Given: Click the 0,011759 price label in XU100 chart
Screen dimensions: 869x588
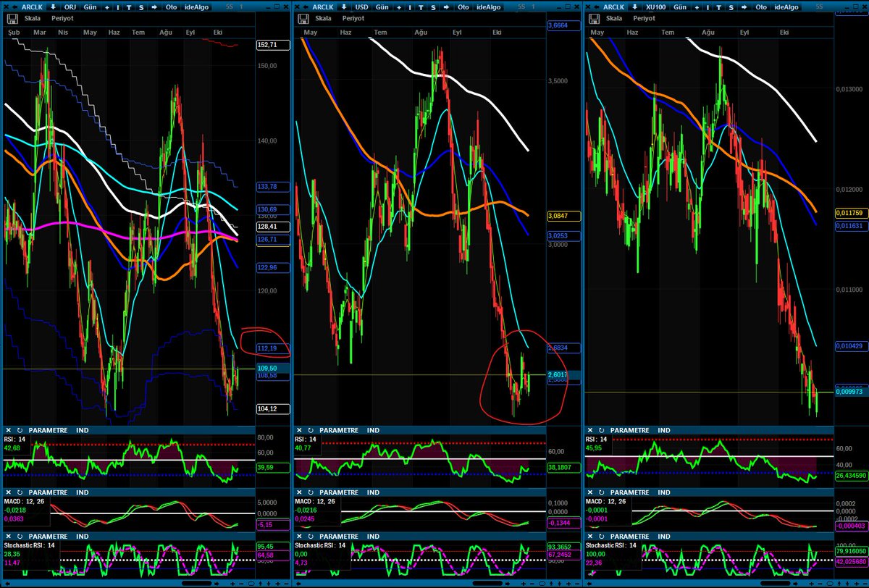Looking at the screenshot, I should click(852, 213).
